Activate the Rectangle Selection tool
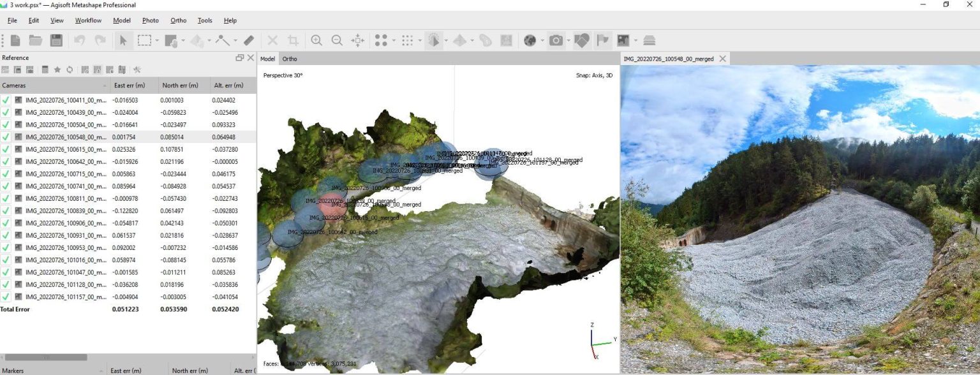980x375 pixels. coord(144,40)
